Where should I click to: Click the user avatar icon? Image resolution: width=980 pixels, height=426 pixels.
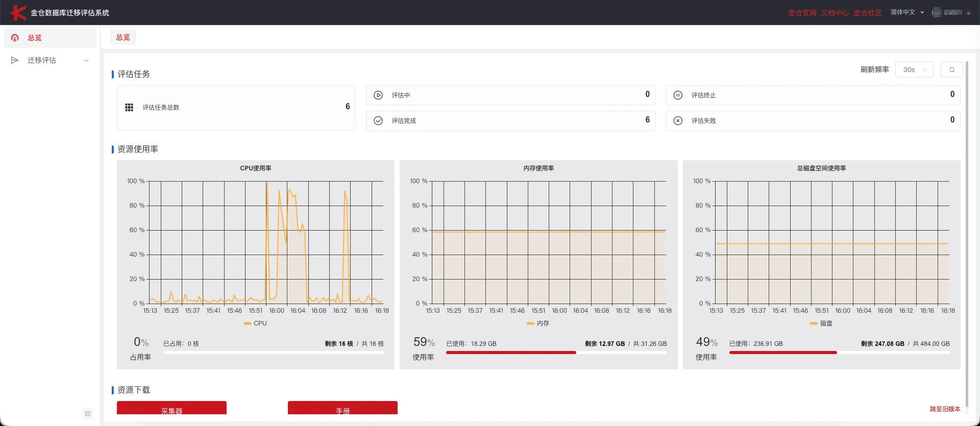[x=937, y=12]
